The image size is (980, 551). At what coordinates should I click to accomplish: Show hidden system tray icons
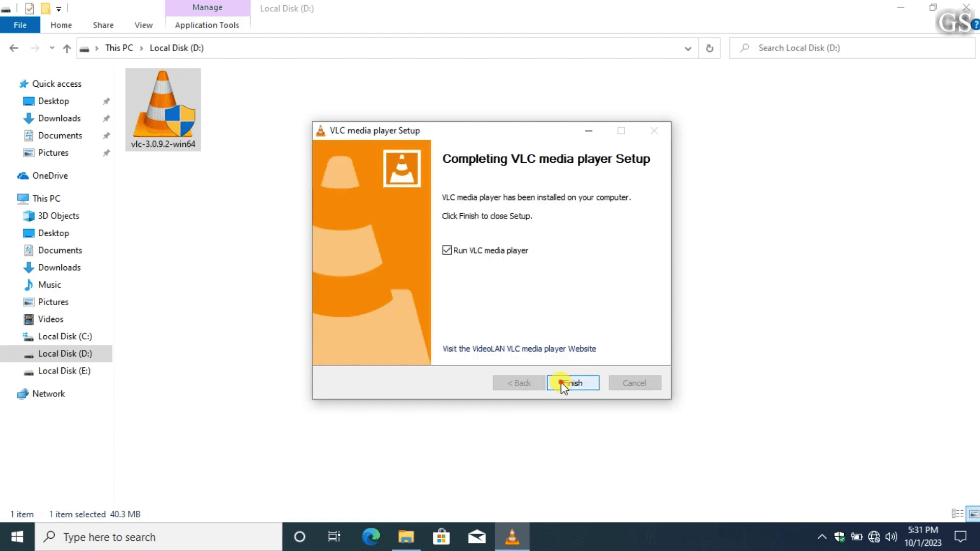822,537
